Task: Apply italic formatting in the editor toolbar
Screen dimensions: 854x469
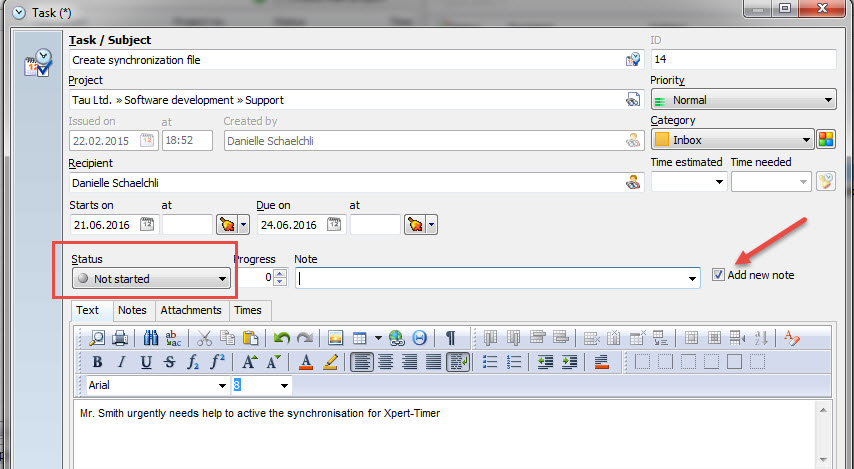Action: [x=121, y=362]
